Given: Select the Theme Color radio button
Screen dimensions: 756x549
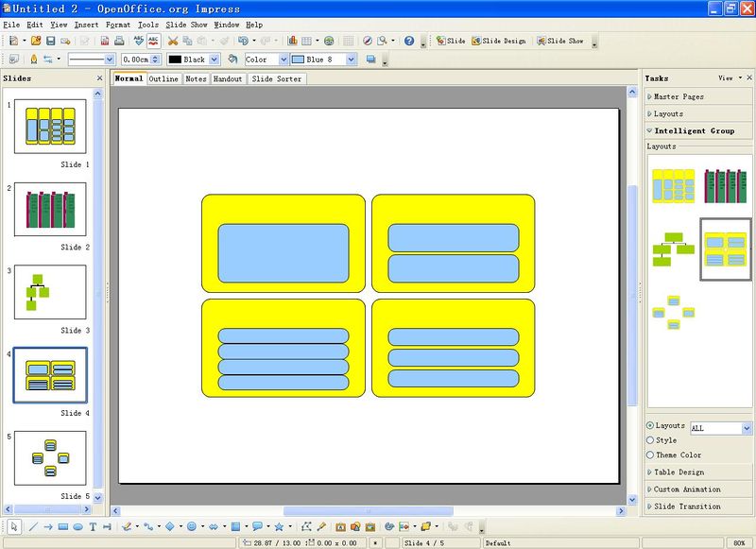Looking at the screenshot, I should click(x=650, y=455).
